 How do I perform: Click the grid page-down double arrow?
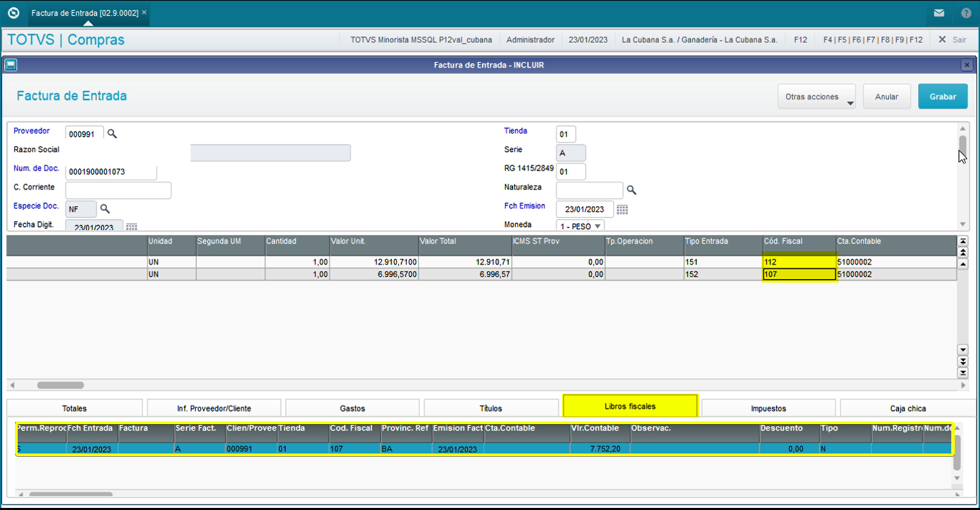click(963, 362)
